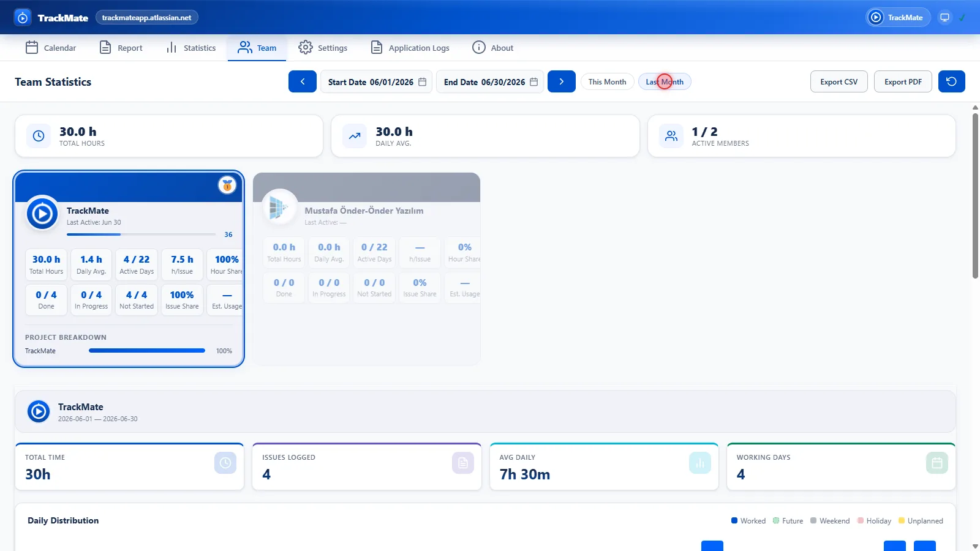Toggle the Worked legend item
The image size is (980, 551).
(x=748, y=521)
